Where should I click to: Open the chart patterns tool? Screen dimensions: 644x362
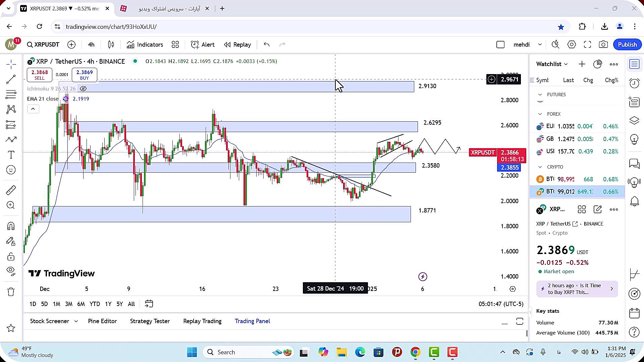tap(11, 109)
